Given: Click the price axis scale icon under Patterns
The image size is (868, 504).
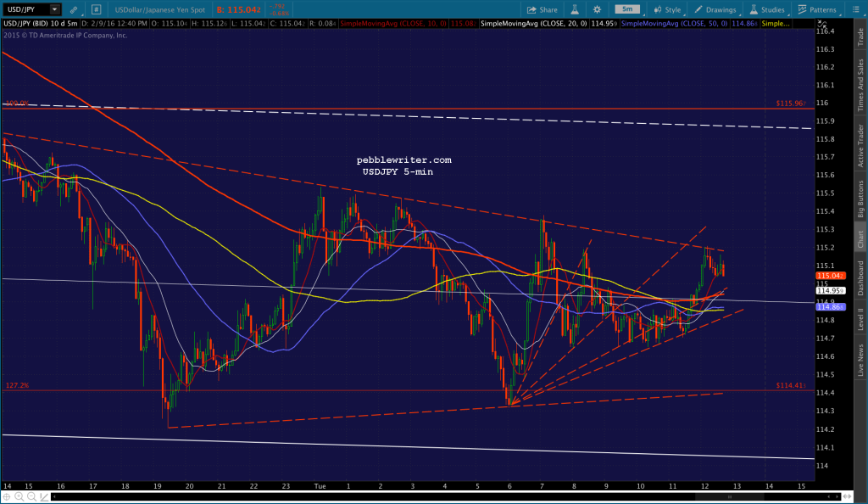Looking at the screenshot, I should [822, 25].
